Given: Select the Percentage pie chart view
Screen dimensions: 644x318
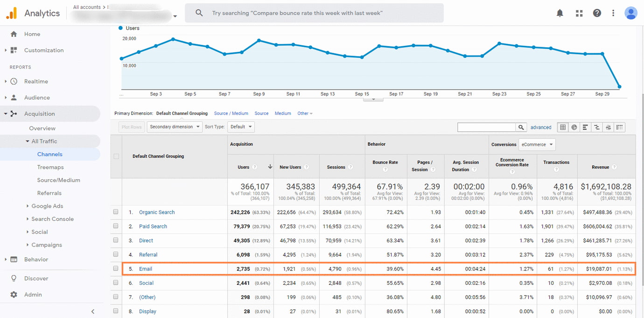Looking at the screenshot, I should coord(574,127).
